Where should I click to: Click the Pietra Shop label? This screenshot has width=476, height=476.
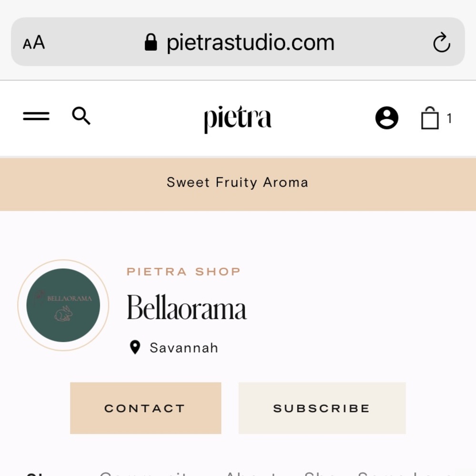pyautogui.click(x=184, y=271)
